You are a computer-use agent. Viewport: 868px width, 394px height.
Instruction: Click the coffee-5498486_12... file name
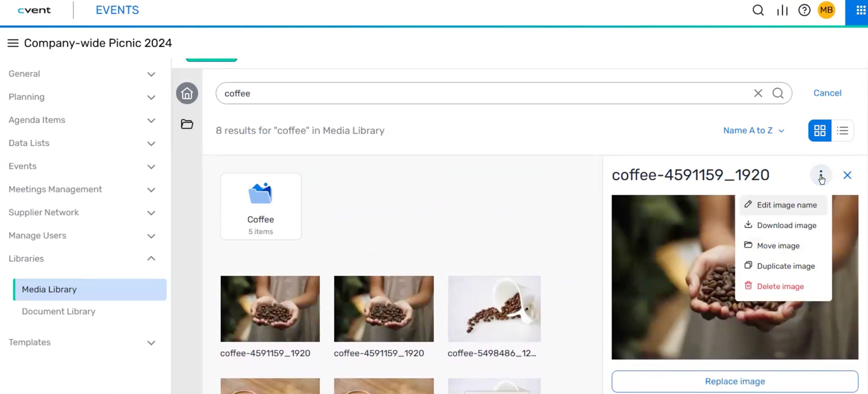click(x=492, y=353)
